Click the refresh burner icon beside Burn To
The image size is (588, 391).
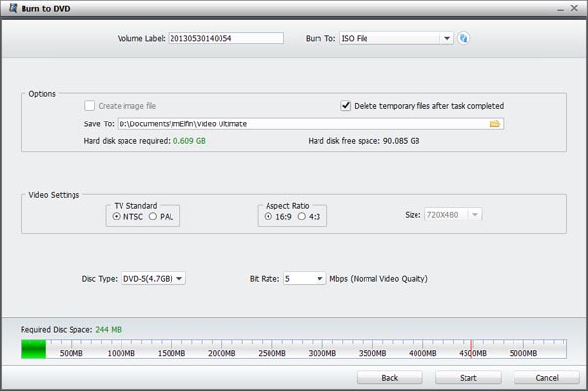(464, 38)
